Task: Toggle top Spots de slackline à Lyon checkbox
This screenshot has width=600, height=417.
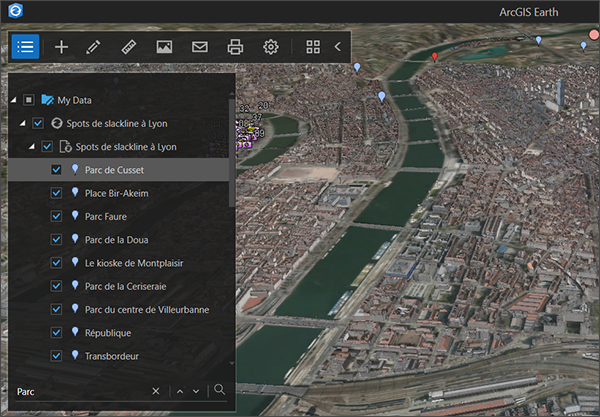Action: click(x=38, y=123)
